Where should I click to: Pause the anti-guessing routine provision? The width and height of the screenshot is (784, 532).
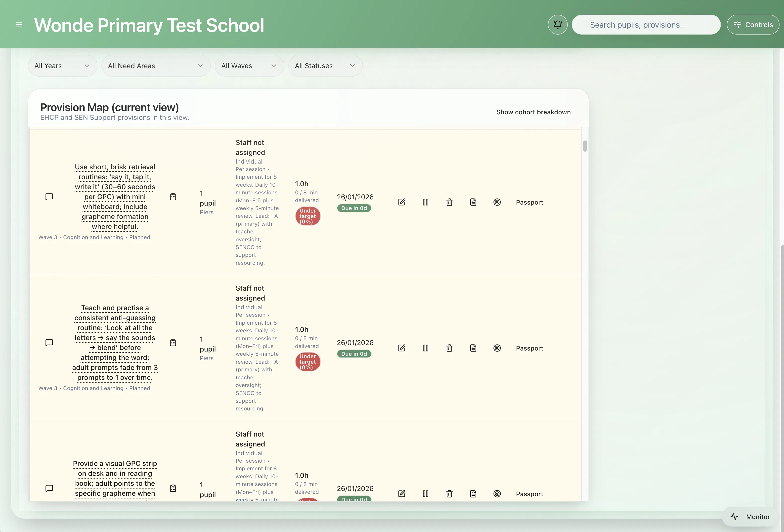pos(425,348)
